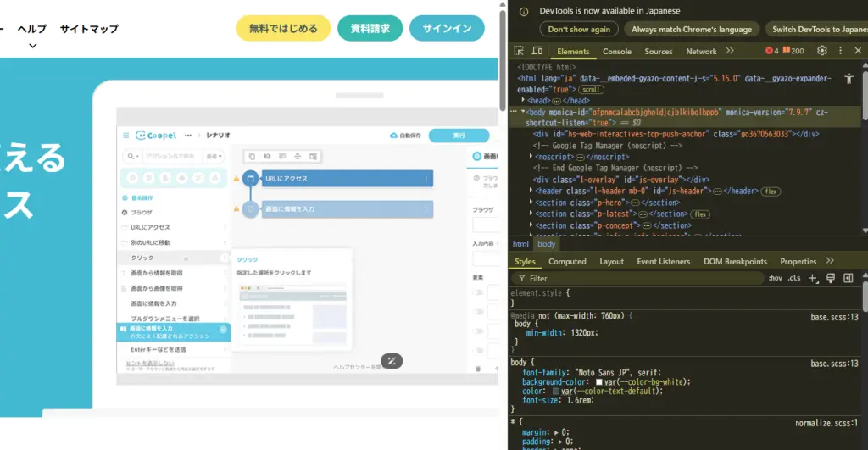This screenshot has height=450, width=868.
Task: Select the Event Listeners tab
Action: [663, 261]
